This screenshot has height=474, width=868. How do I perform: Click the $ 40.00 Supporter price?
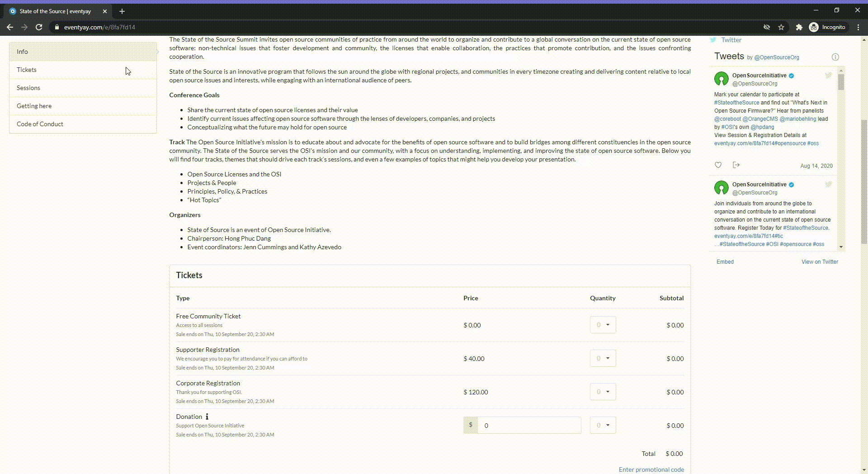tap(474, 359)
